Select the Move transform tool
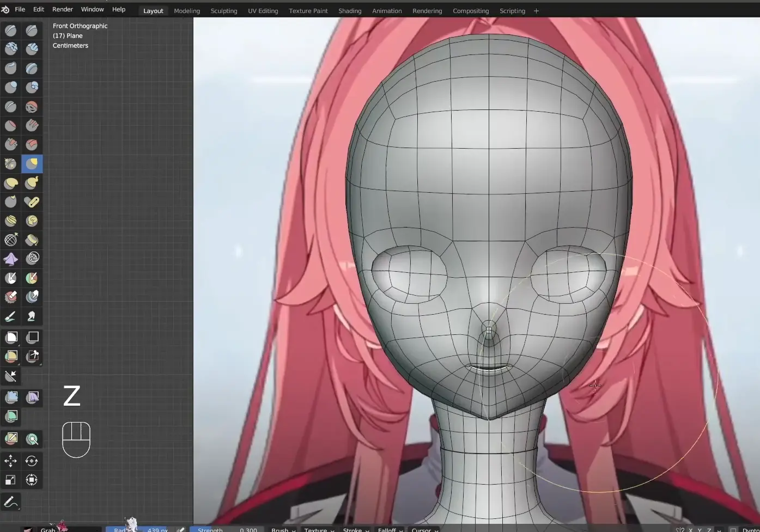Image resolution: width=760 pixels, height=532 pixels. click(x=11, y=461)
